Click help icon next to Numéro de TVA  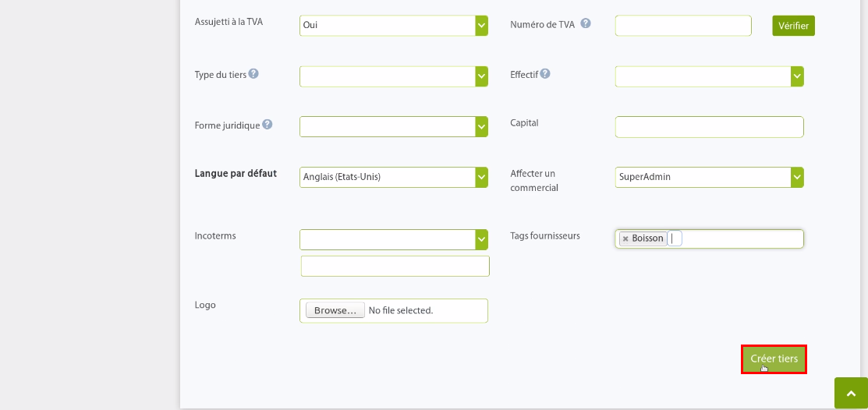(x=585, y=24)
